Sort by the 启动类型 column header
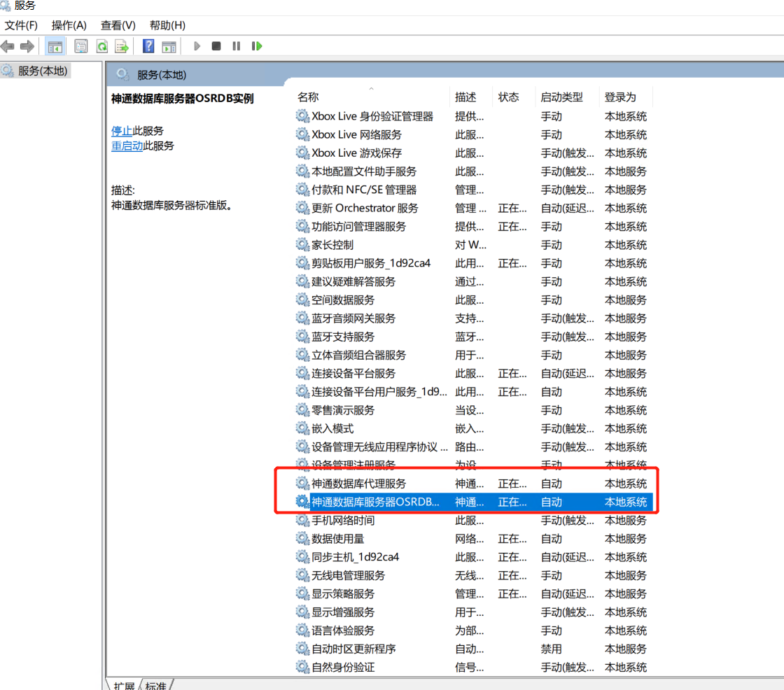 click(568, 97)
